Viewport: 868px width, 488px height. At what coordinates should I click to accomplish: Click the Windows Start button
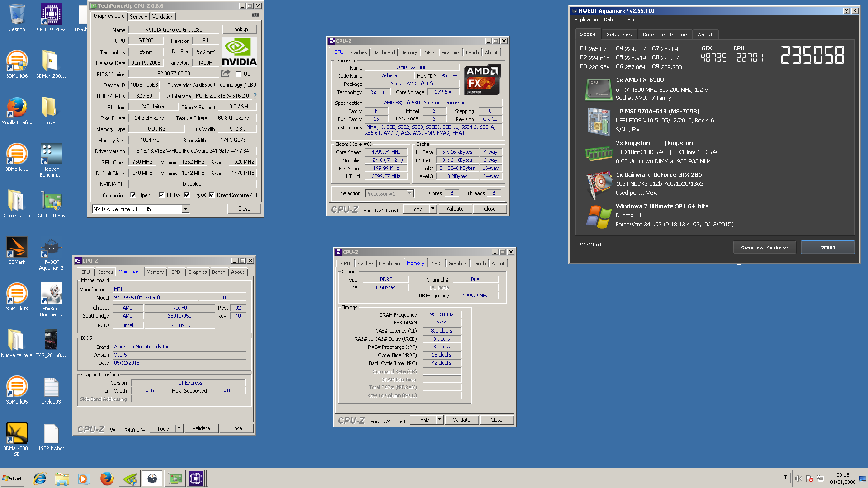point(12,479)
